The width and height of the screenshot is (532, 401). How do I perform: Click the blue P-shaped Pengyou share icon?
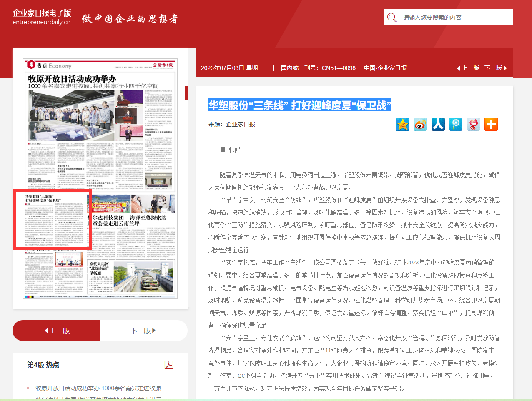pyautogui.click(x=456, y=124)
